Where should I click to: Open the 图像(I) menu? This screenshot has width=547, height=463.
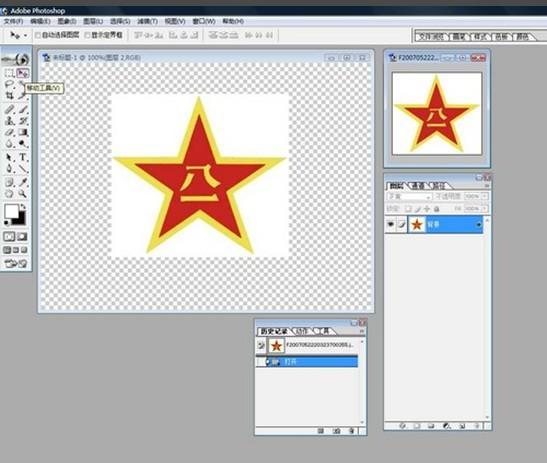tap(67, 21)
